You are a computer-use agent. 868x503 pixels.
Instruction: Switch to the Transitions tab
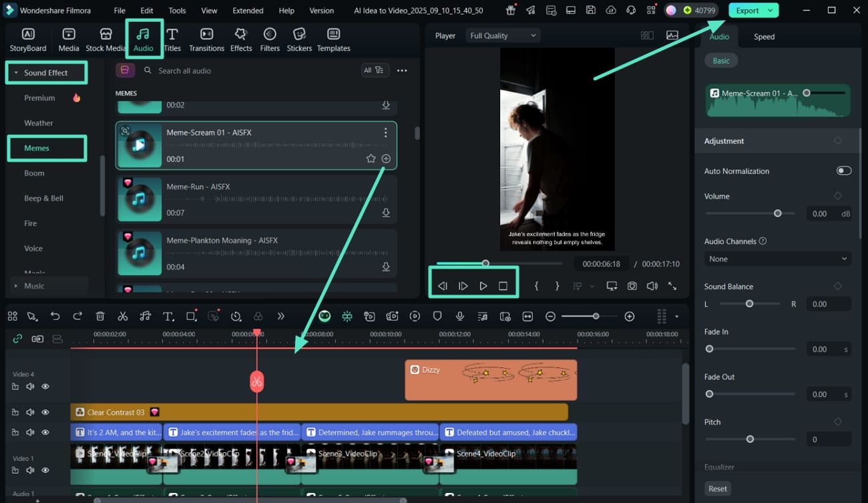206,40
